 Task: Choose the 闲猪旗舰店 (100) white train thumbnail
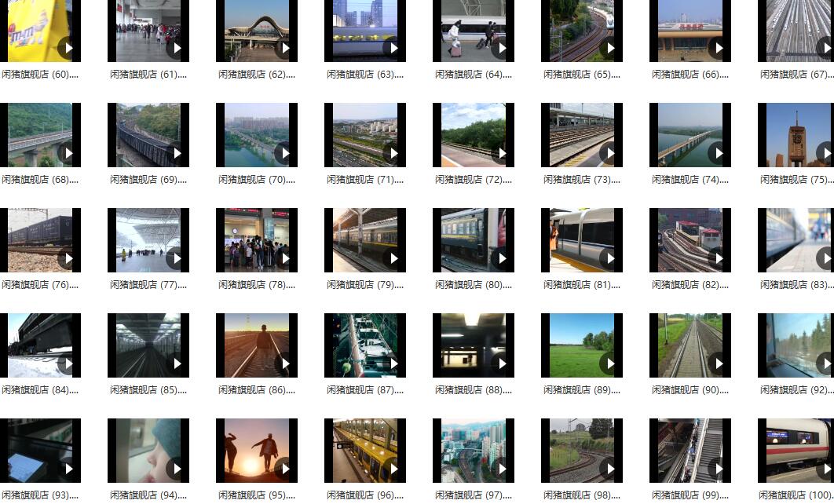[793, 451]
